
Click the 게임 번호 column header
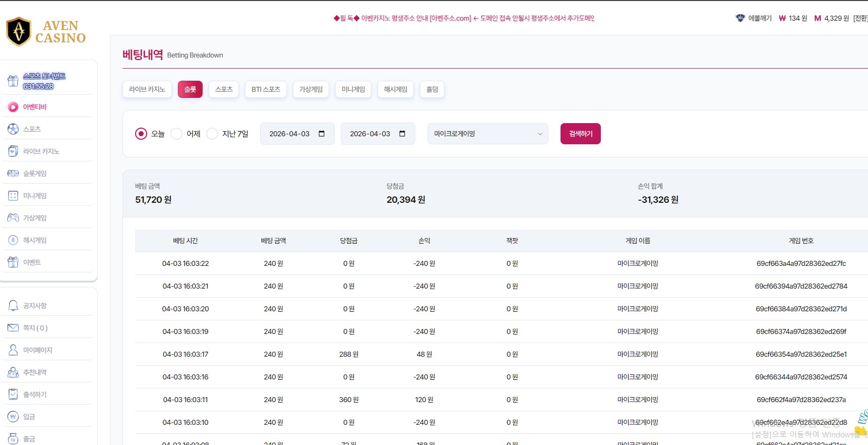pos(801,241)
